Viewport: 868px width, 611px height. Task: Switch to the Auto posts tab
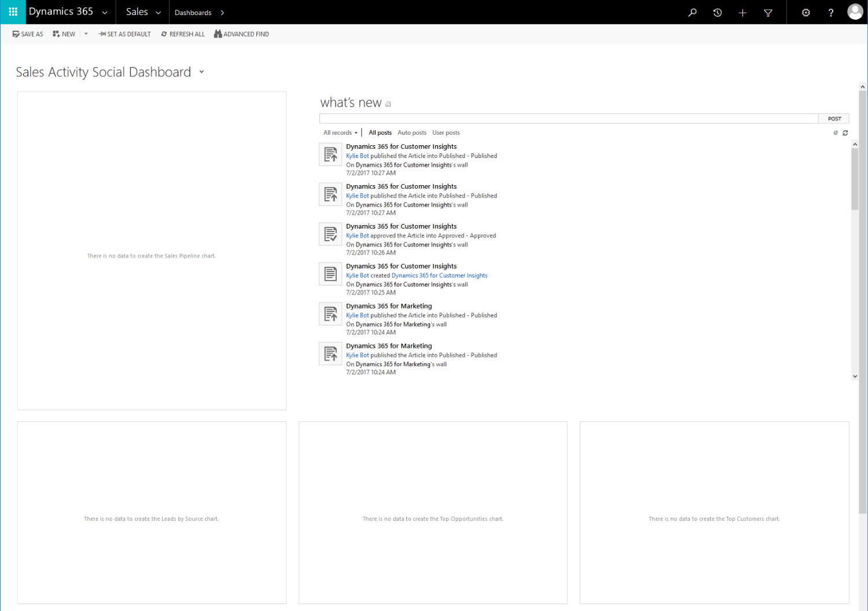point(412,132)
